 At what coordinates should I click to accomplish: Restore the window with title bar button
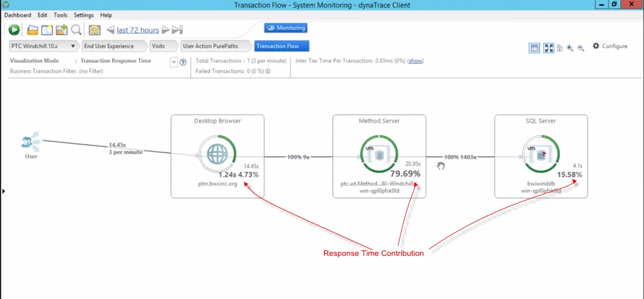click(614, 4)
